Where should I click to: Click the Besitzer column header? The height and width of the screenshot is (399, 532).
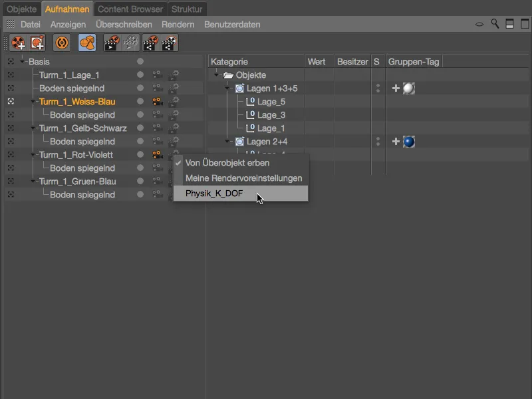pos(352,62)
